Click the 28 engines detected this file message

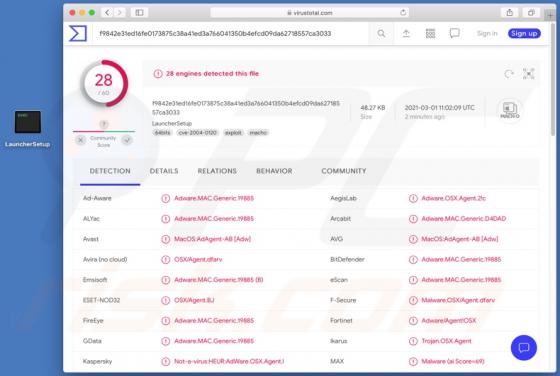212,74
